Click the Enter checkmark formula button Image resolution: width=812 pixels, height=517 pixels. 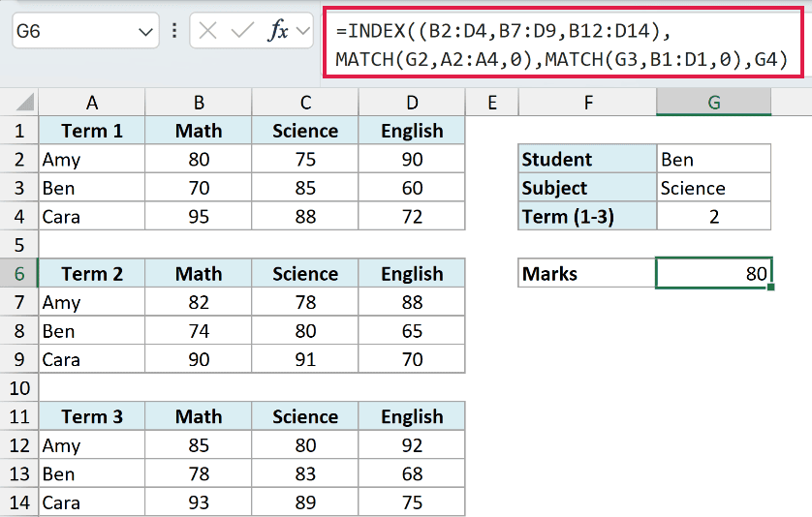tap(242, 31)
